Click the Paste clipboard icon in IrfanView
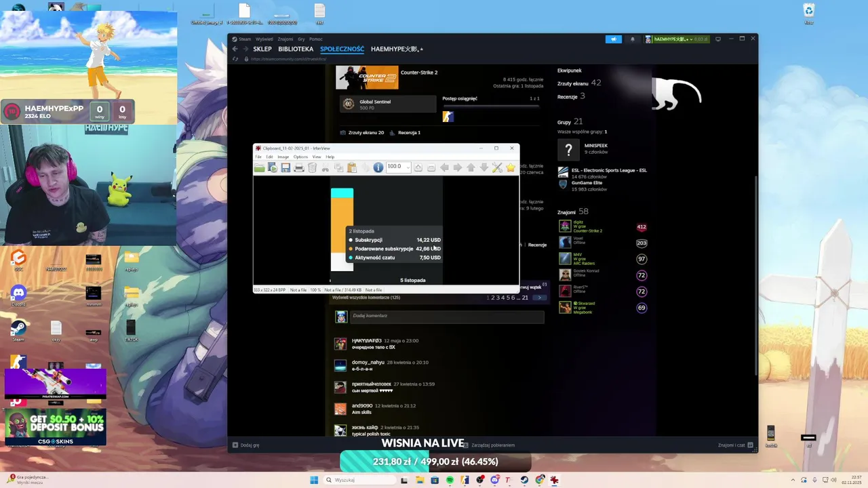The width and height of the screenshot is (868, 488). click(x=352, y=167)
